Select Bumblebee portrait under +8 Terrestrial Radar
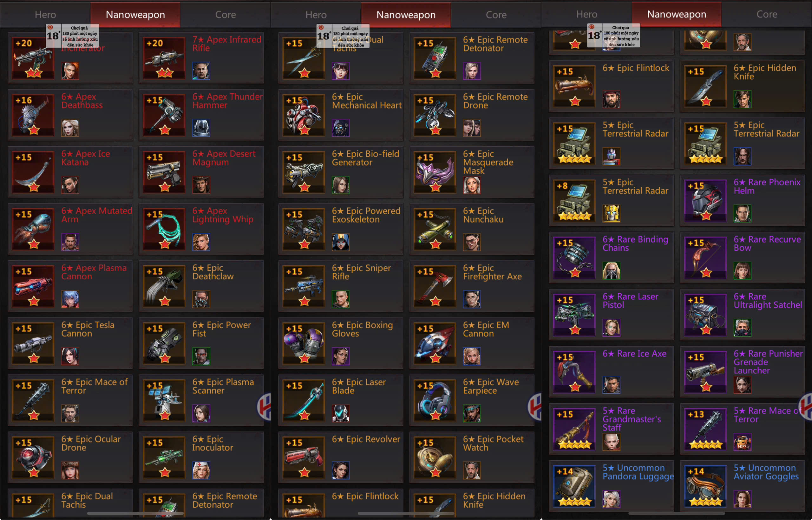The width and height of the screenshot is (812, 520). pos(611,213)
